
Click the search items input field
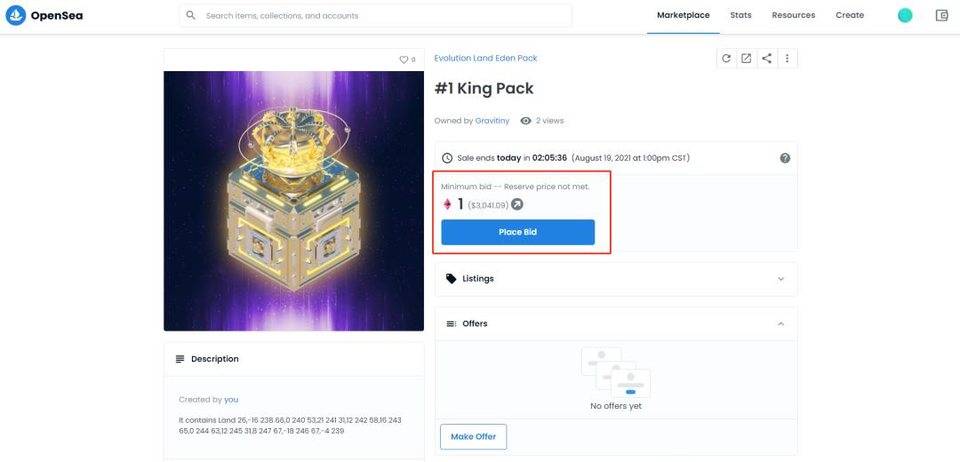(x=376, y=16)
